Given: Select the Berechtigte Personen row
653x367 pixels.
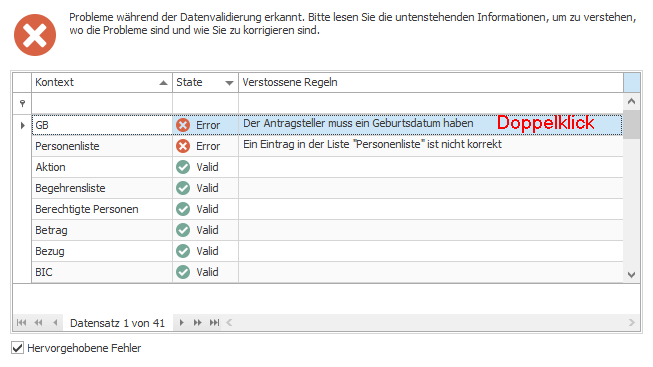Looking at the screenshot, I should pyautogui.click(x=327, y=209).
